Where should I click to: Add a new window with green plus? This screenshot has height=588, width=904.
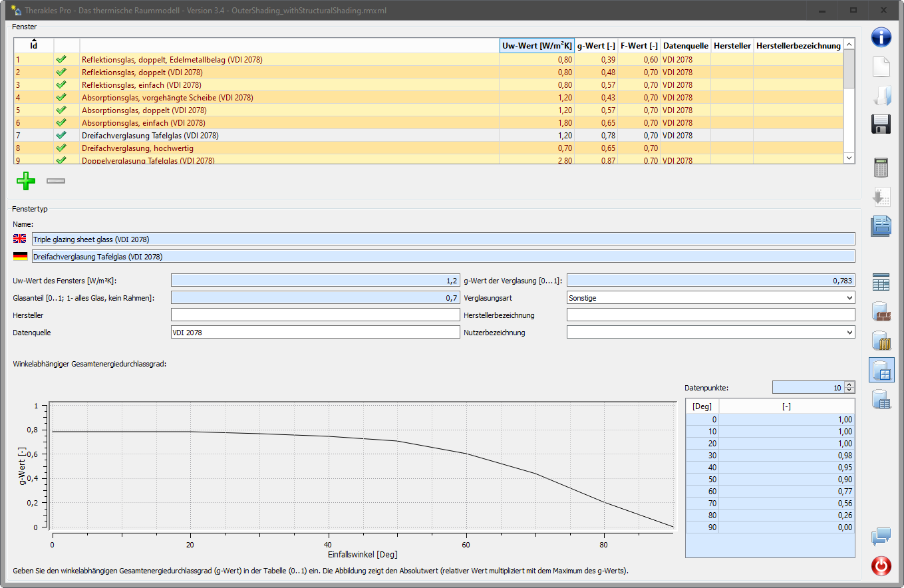26,181
